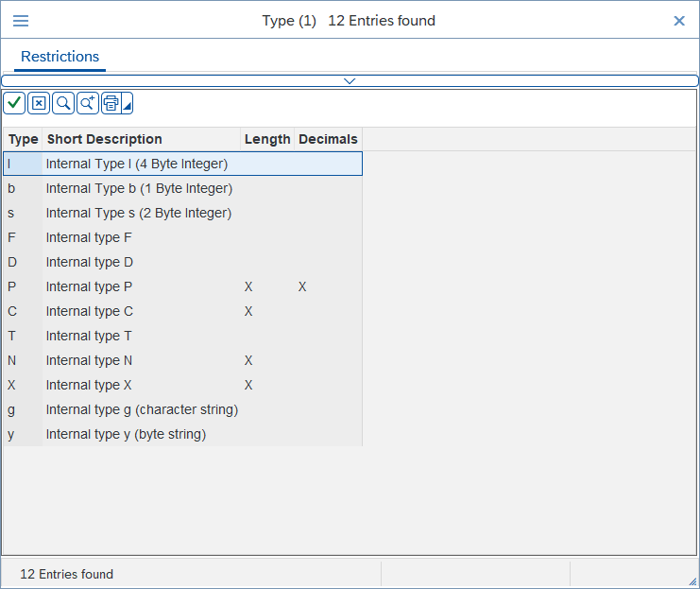The height and width of the screenshot is (589, 700).
Task: Select row Internal Type s (2 Byte Integer)
Action: coord(183,213)
